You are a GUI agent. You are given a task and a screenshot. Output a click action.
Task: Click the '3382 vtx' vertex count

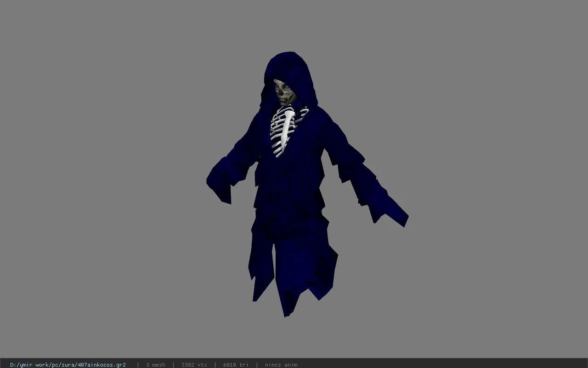[194, 365]
